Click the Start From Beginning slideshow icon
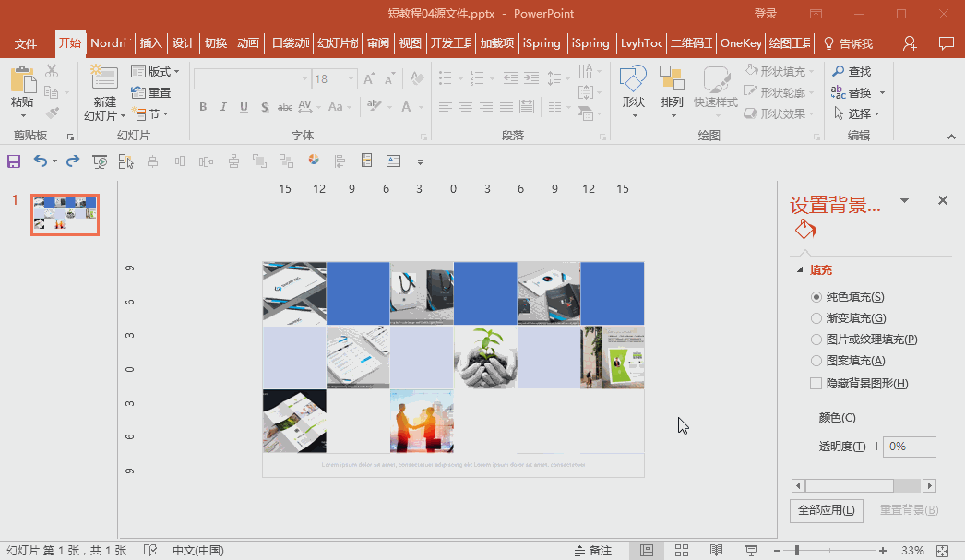The image size is (965, 560). 99,161
